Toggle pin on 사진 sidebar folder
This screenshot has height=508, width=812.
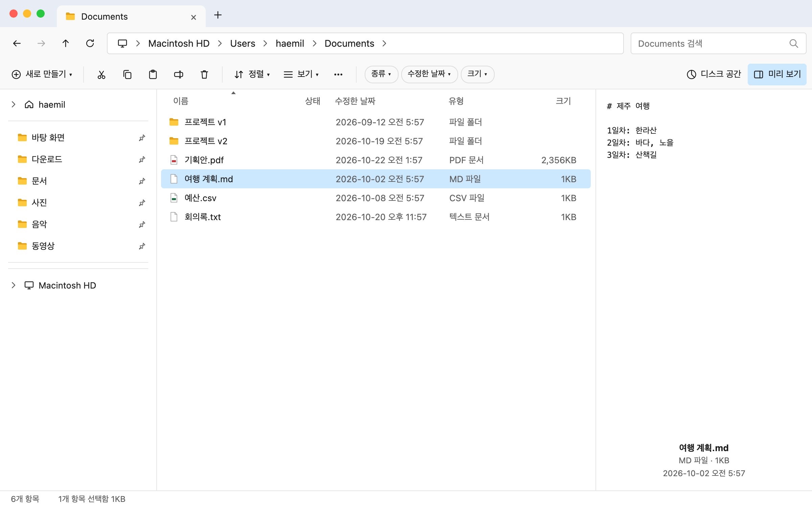tap(142, 203)
